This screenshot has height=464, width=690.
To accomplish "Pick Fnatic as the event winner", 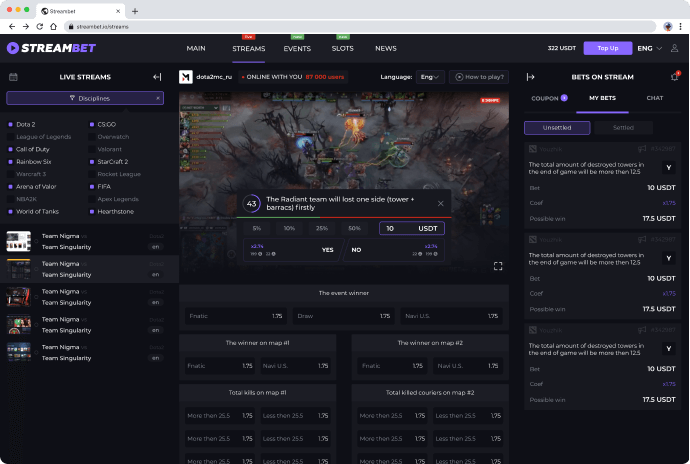I will pos(236,316).
